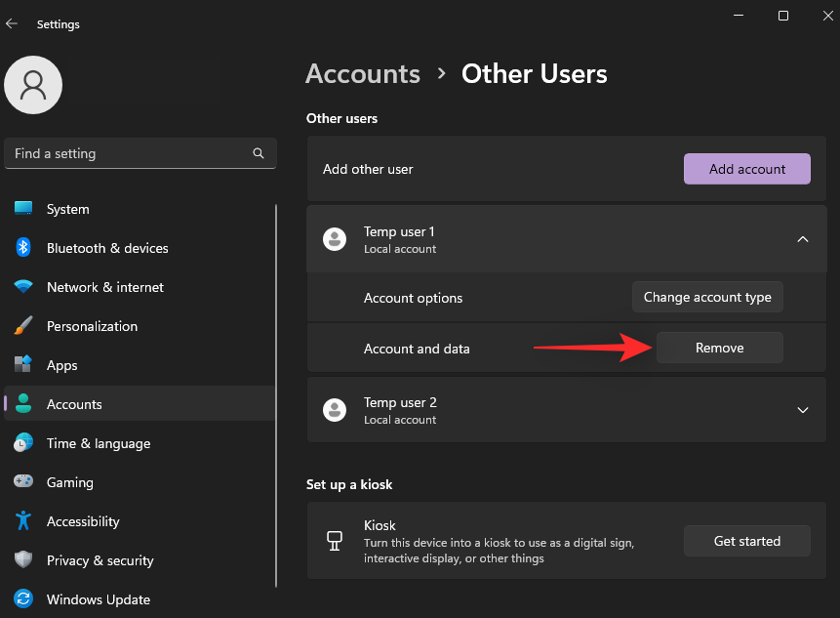The width and height of the screenshot is (840, 618).
Task: Click the Find a setting field
Action: point(140,153)
